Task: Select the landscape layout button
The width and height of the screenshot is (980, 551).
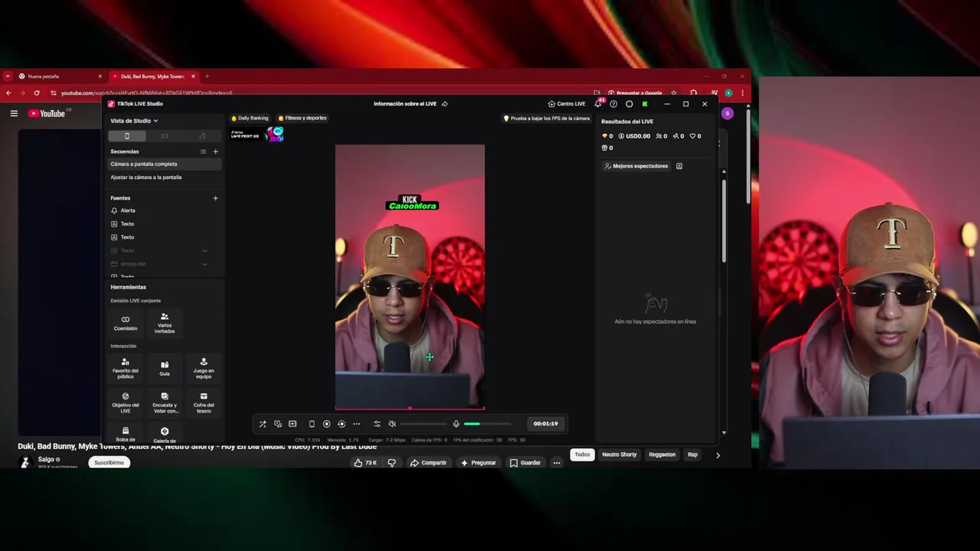Action: click(164, 136)
